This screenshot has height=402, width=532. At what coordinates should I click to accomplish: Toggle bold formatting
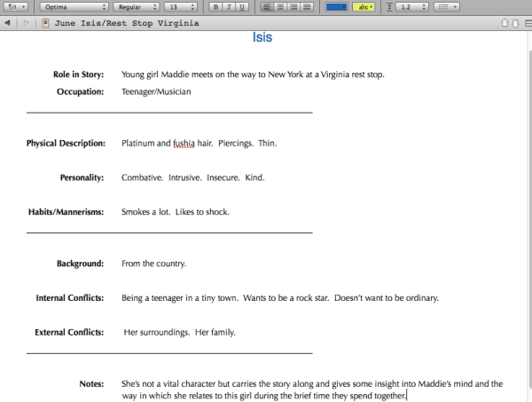pyautogui.click(x=215, y=7)
